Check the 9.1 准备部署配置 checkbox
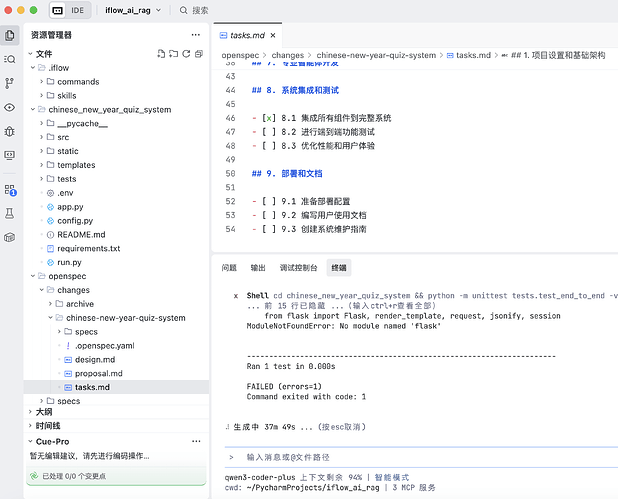The image size is (618, 499). [x=269, y=201]
